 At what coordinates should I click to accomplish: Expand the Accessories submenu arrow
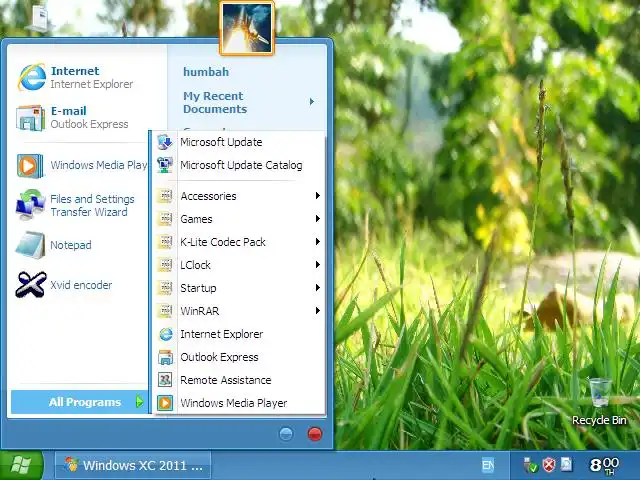(x=318, y=196)
